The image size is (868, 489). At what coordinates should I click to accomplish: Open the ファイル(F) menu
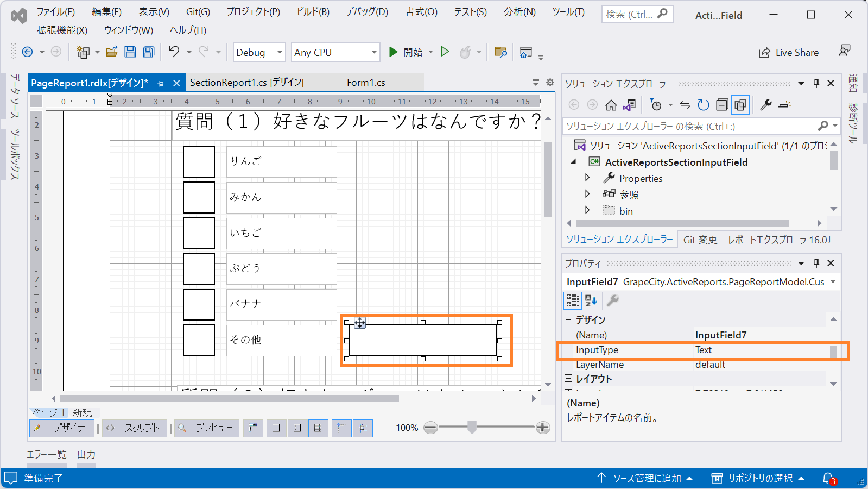[x=55, y=11]
